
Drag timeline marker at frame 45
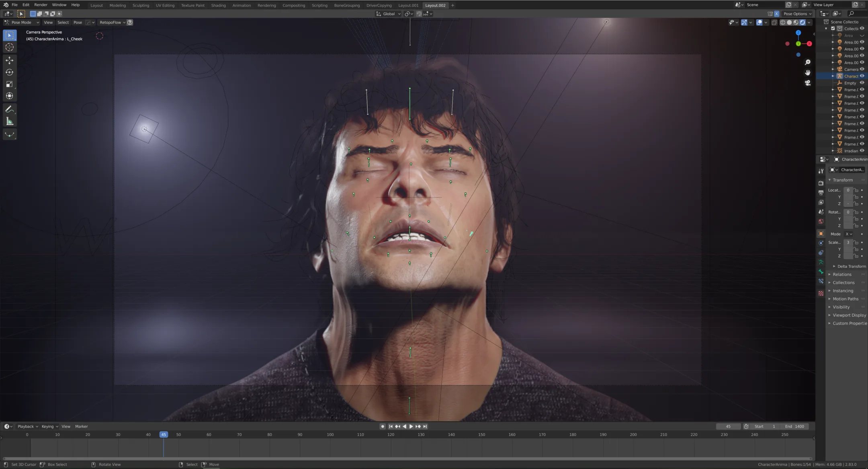(x=163, y=434)
